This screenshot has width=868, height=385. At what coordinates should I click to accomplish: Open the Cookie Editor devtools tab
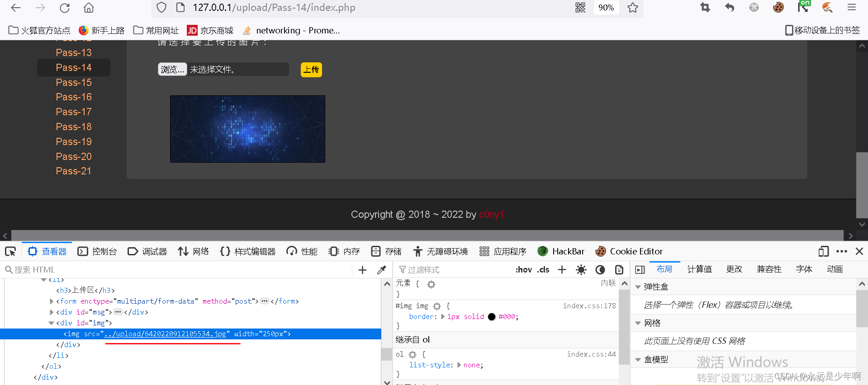(629, 251)
